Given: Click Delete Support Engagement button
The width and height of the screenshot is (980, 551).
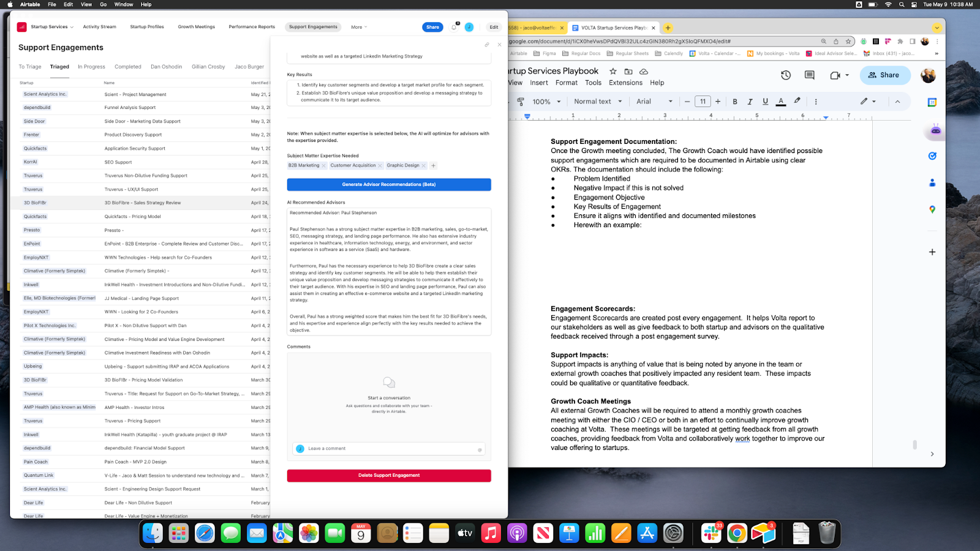Looking at the screenshot, I should [x=389, y=476].
